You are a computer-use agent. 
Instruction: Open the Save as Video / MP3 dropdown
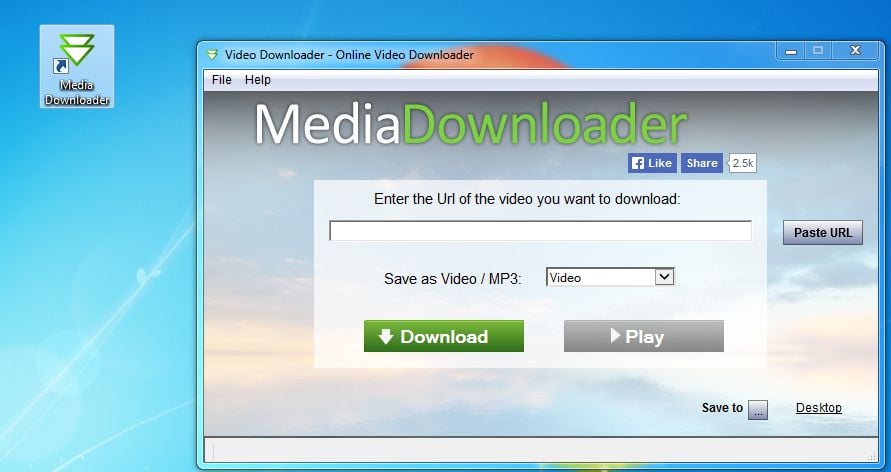coord(610,277)
